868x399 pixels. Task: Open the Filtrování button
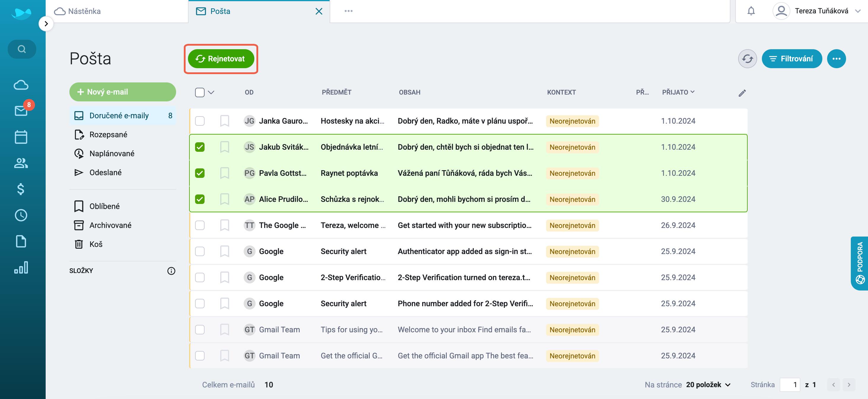pos(792,59)
